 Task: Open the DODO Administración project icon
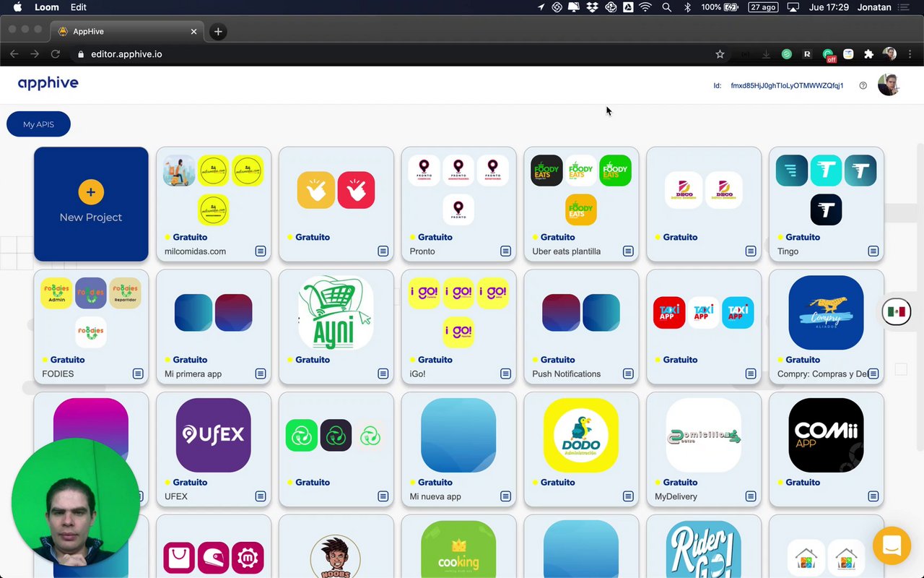point(581,435)
